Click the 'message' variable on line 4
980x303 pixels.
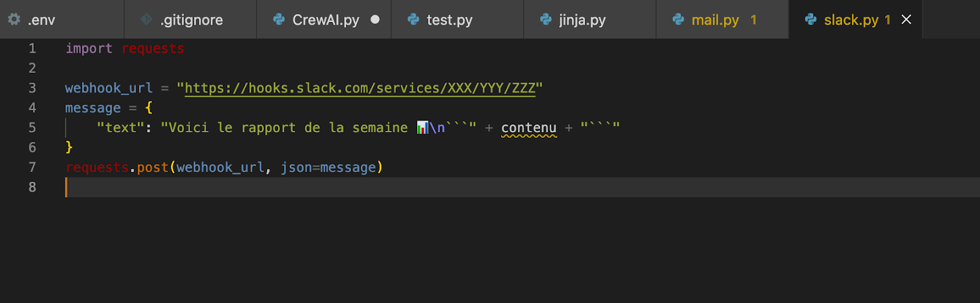(x=93, y=108)
